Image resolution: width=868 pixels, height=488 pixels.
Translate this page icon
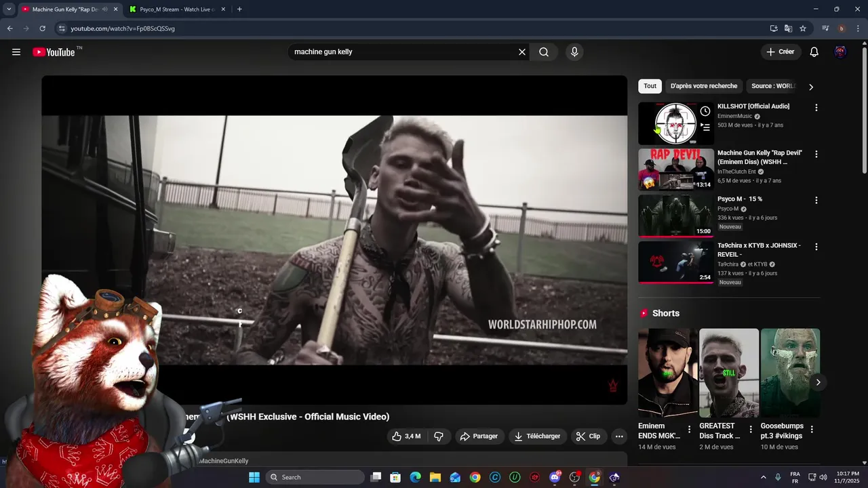coord(788,28)
